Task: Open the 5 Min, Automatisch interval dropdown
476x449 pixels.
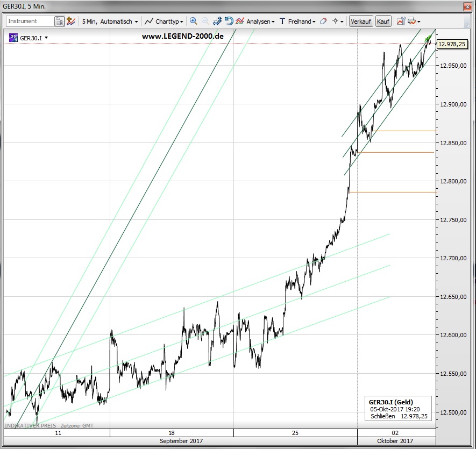Action: [110, 22]
